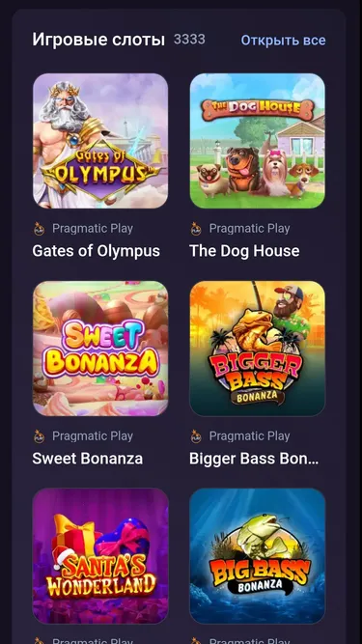Viewport: 362px width, 644px height.
Task: Click the "Sweet Bonanza" title text
Action: (x=88, y=459)
